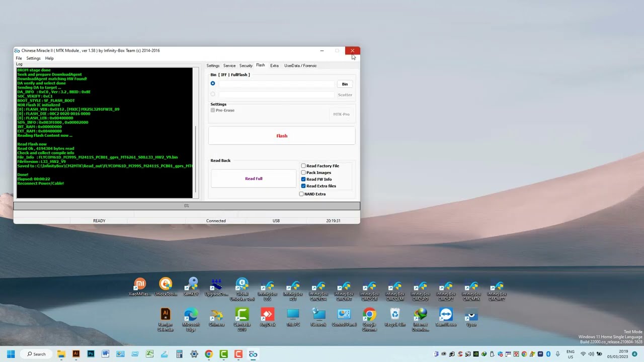Open the File menu

click(19, 58)
